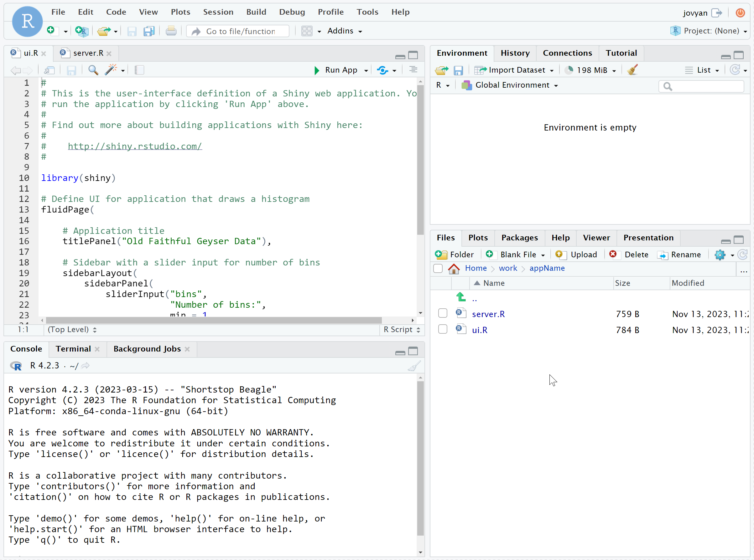Screen dimensions: 754x560
Task: Open an existing file folder icon
Action: pyautogui.click(x=104, y=31)
